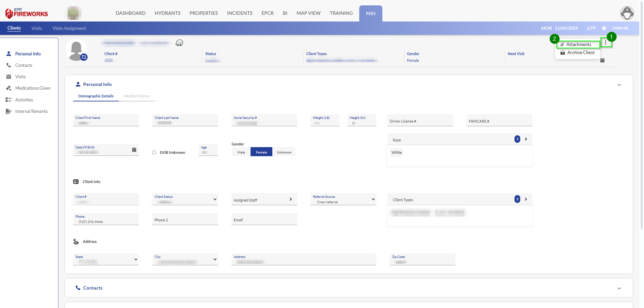The image size is (644, 308).
Task: Switch to the Medical History tab
Action: tap(137, 96)
